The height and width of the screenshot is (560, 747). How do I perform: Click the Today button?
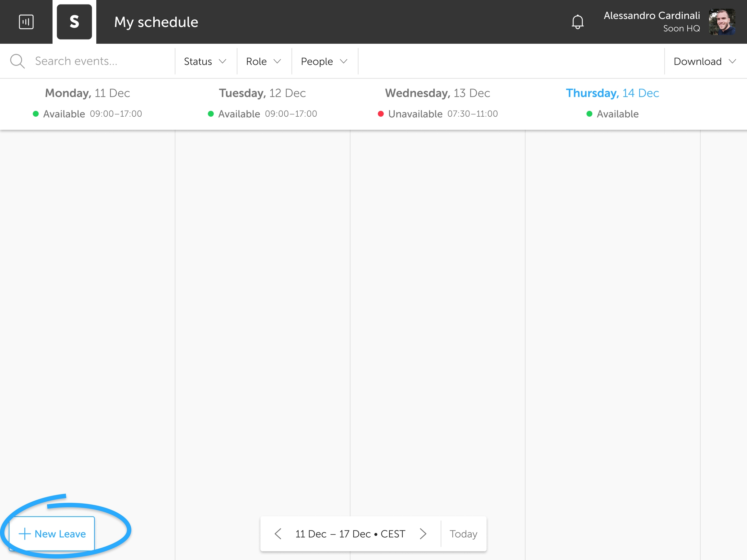pyautogui.click(x=463, y=534)
